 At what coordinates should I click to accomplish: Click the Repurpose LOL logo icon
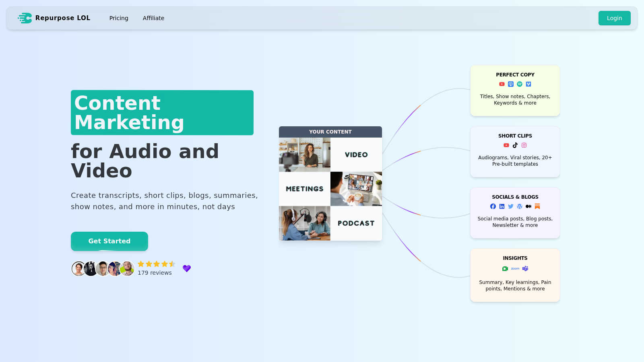coord(25,18)
